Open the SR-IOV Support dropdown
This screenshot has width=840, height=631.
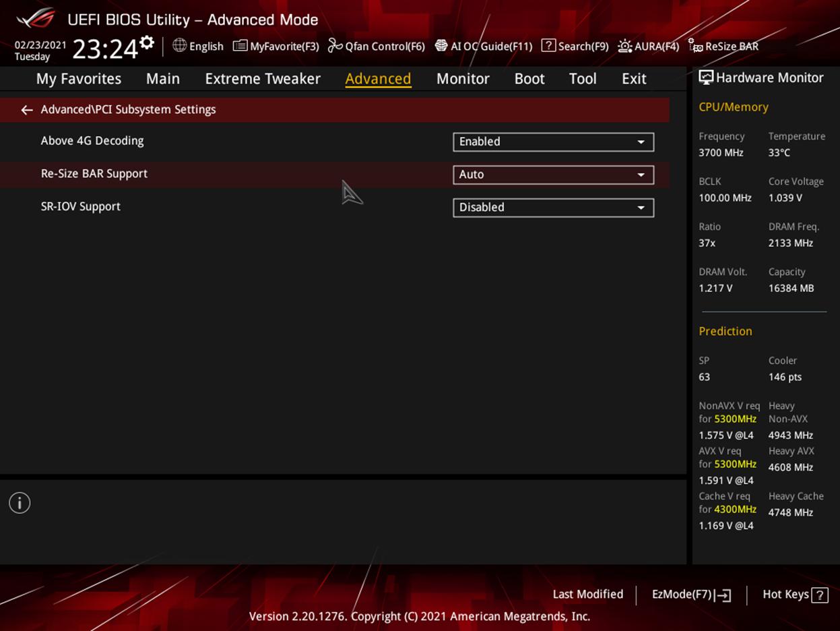[x=552, y=207]
